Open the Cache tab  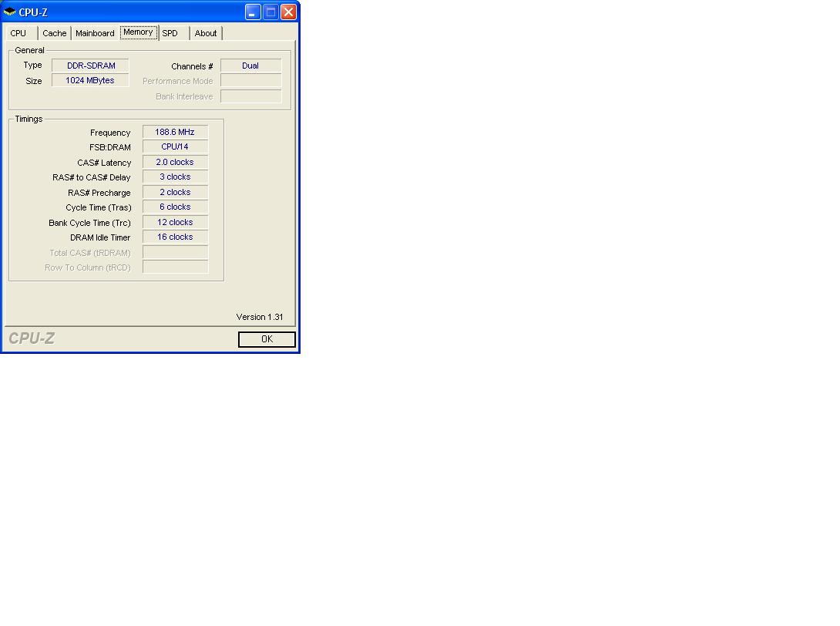click(55, 33)
